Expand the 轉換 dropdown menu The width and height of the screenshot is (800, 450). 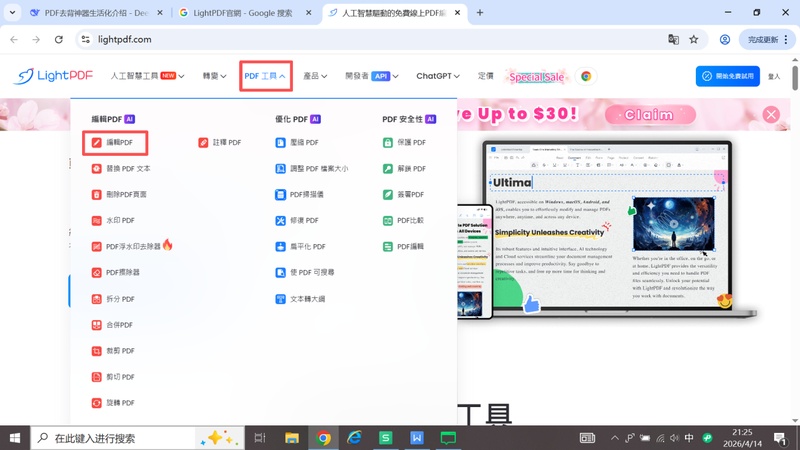click(214, 76)
